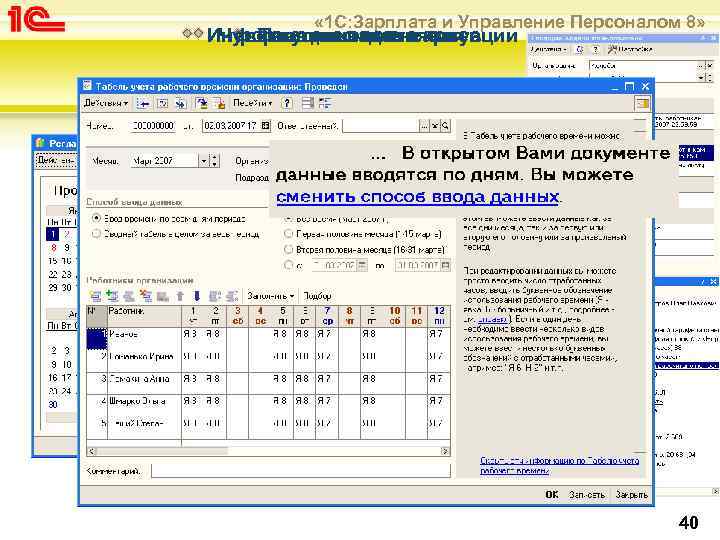Open the Действия menu in the timesheet window
The image size is (720, 540).
click(106, 103)
